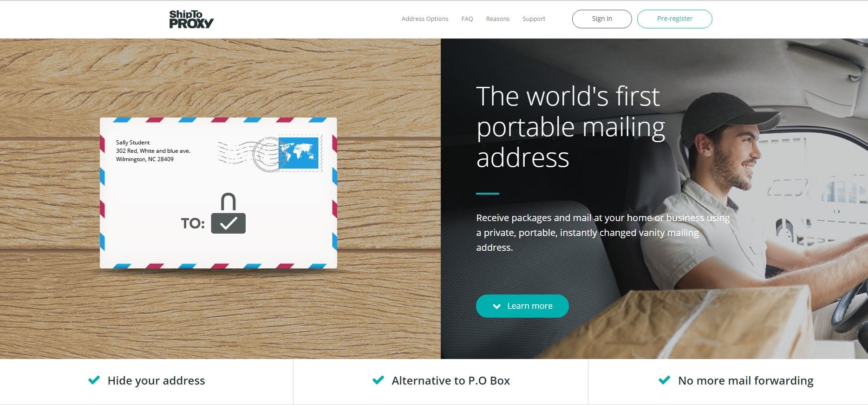Click the Sign in button
The width and height of the screenshot is (868, 405).
click(x=602, y=19)
